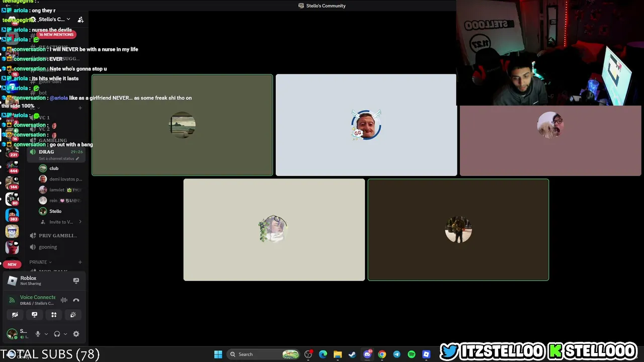Click invite people icon beside server name
This screenshot has width=644, height=362.
[80, 20]
